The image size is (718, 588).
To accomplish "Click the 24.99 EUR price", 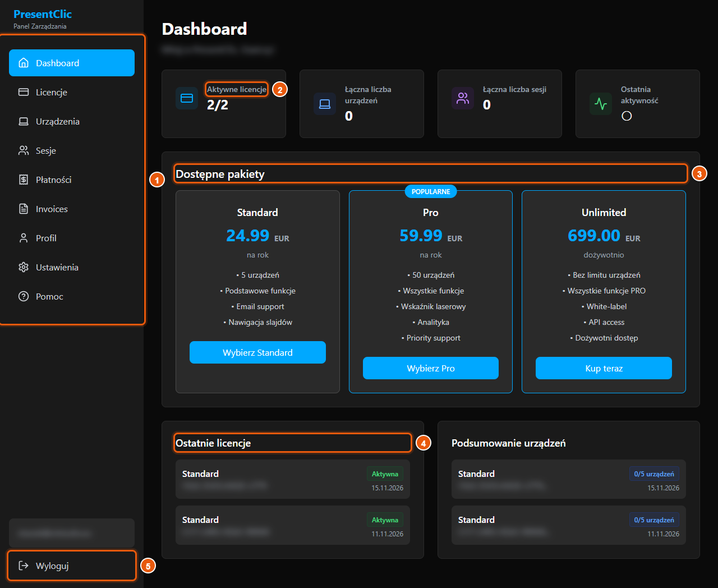I will pyautogui.click(x=257, y=236).
